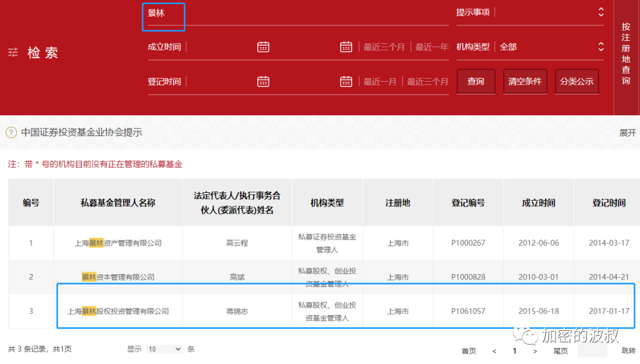Click the 查询 search button

tap(476, 81)
